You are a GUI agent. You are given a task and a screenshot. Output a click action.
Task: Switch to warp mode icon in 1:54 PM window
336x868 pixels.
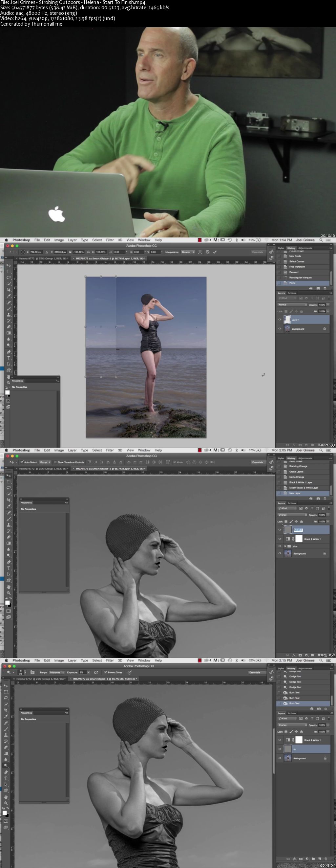coord(199,252)
